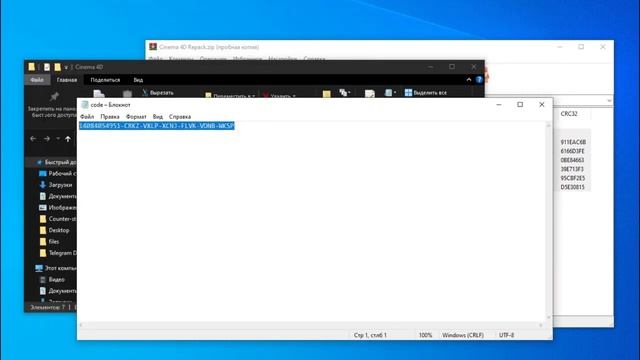This screenshot has height=360, width=640.
Task: Click Вырезать (cut) in Explorer ribbon
Action: coord(158,93)
